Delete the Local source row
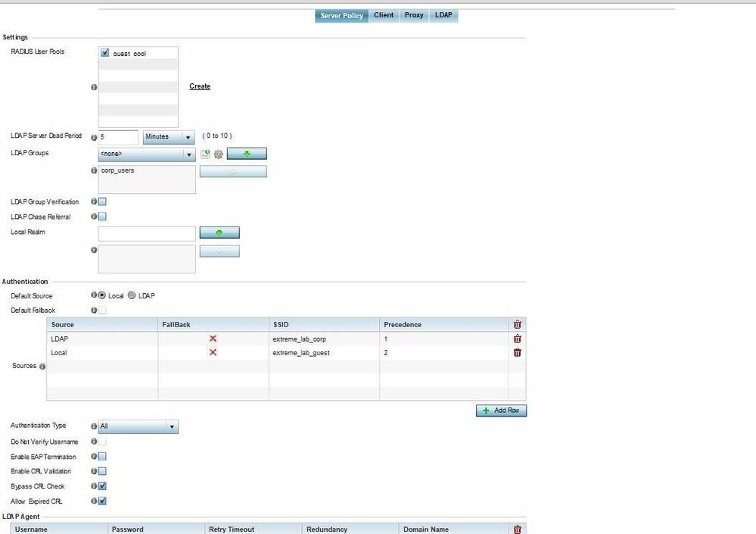Image resolution: width=756 pixels, height=534 pixels. tap(518, 352)
